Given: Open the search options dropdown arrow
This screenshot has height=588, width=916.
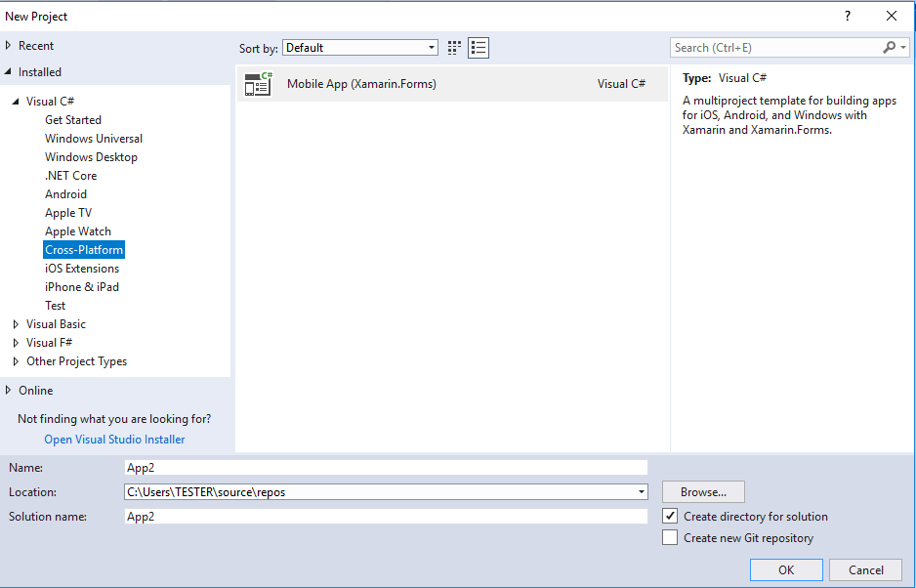Looking at the screenshot, I should (903, 47).
